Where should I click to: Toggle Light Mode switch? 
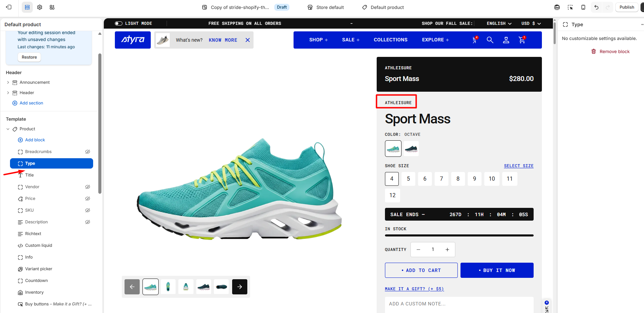[119, 23]
